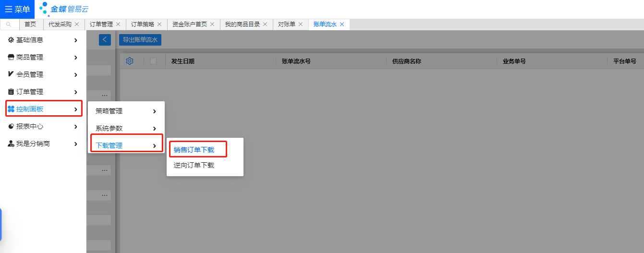Click the search magnifier icon

[x=9, y=24]
